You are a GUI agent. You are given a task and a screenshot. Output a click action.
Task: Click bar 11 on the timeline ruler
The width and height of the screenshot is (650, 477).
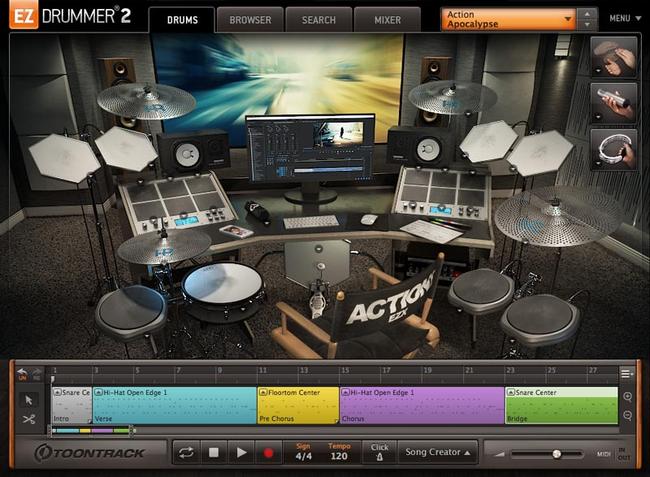(263, 370)
